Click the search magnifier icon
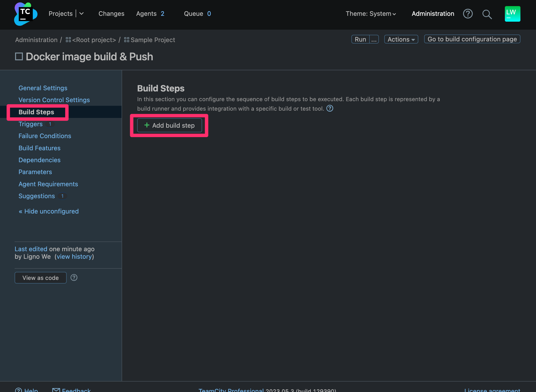The height and width of the screenshot is (392, 536). pyautogui.click(x=487, y=14)
